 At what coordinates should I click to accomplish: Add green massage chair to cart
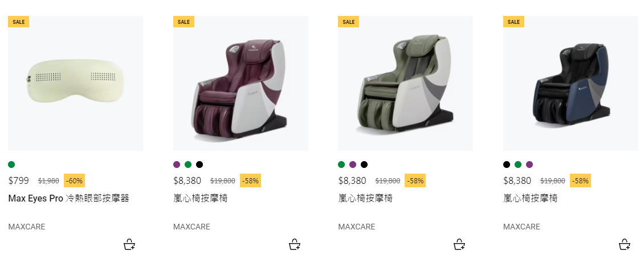[459, 244]
